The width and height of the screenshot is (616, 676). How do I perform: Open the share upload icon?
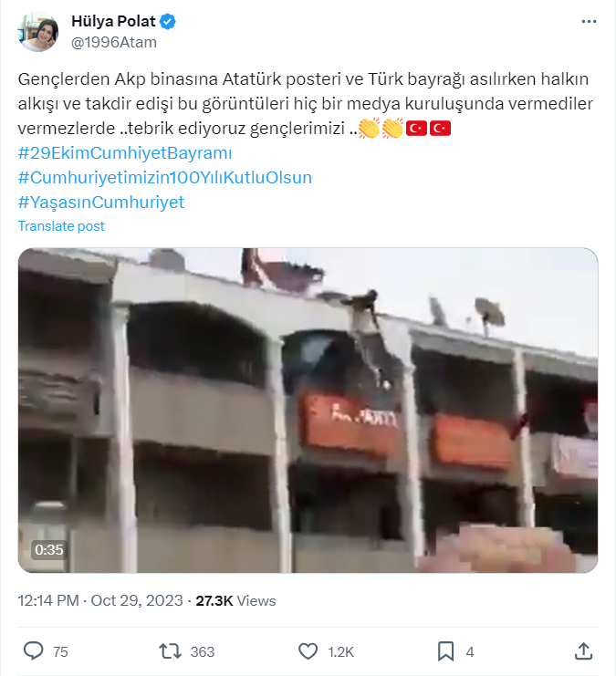(x=583, y=651)
